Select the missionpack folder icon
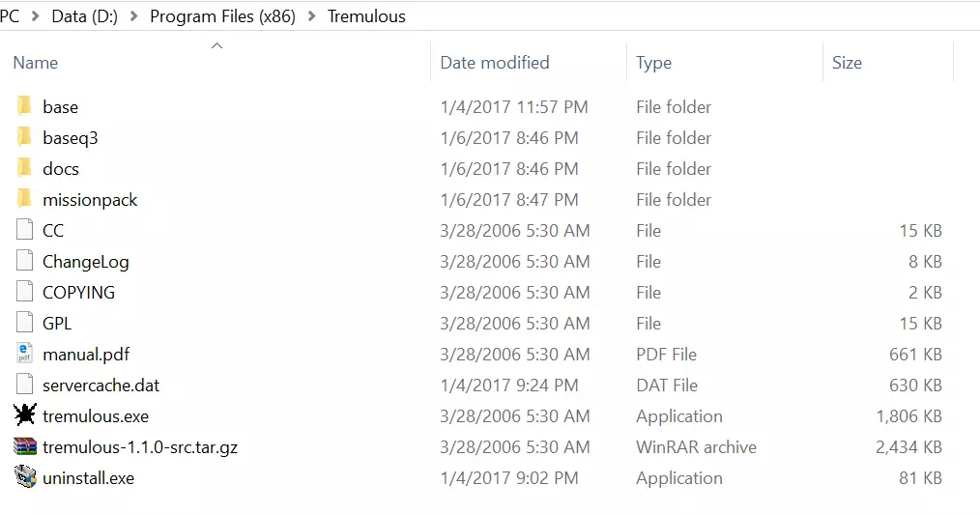 (25, 199)
